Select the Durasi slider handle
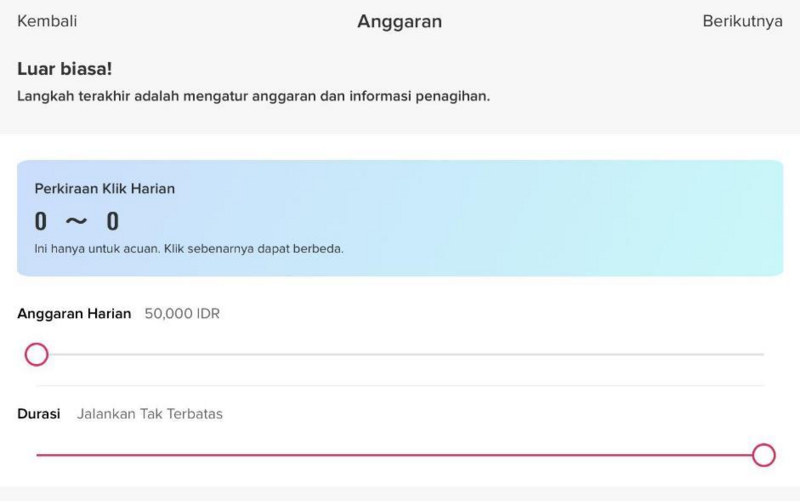 [764, 455]
